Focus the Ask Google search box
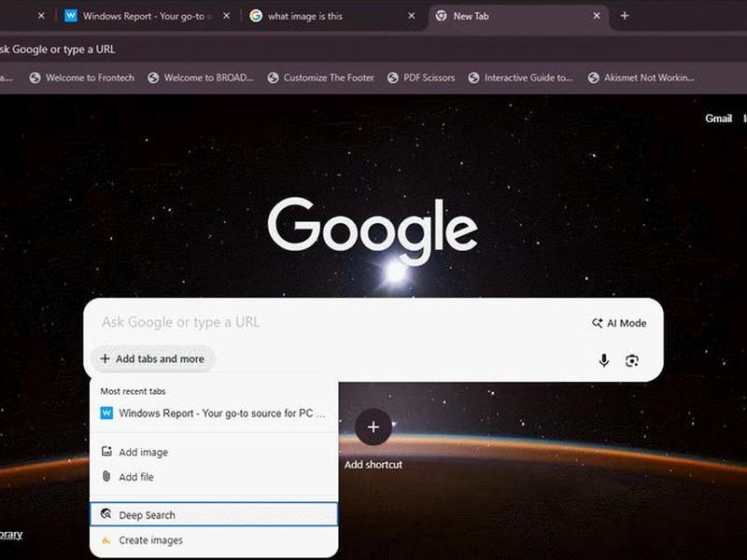Screen dimensions: 747x560 click(x=333, y=322)
